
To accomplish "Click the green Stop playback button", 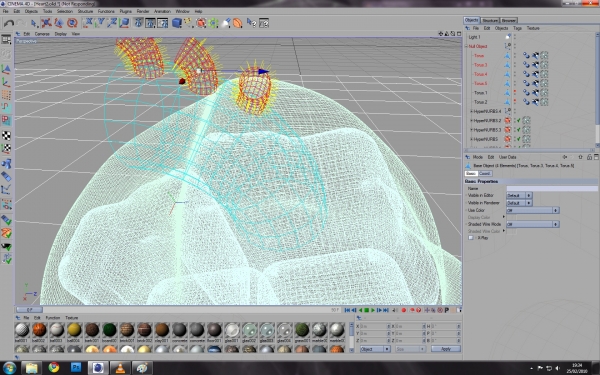I will 366,310.
